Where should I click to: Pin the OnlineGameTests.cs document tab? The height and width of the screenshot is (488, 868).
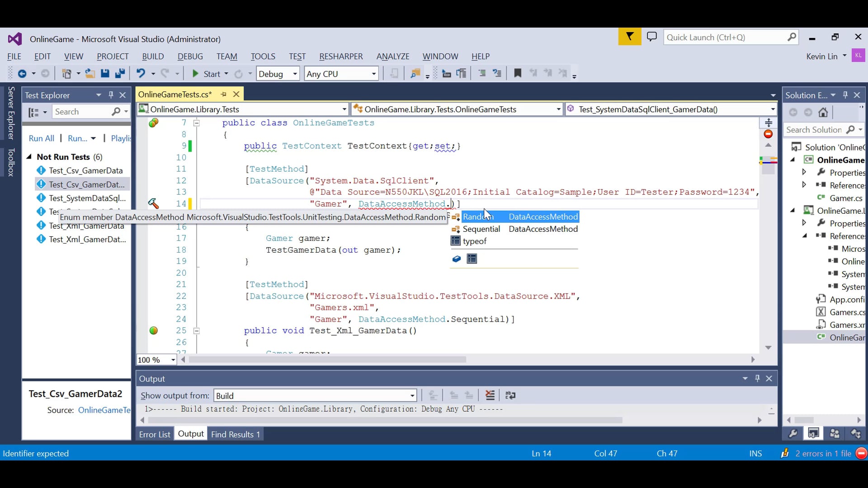click(x=223, y=94)
